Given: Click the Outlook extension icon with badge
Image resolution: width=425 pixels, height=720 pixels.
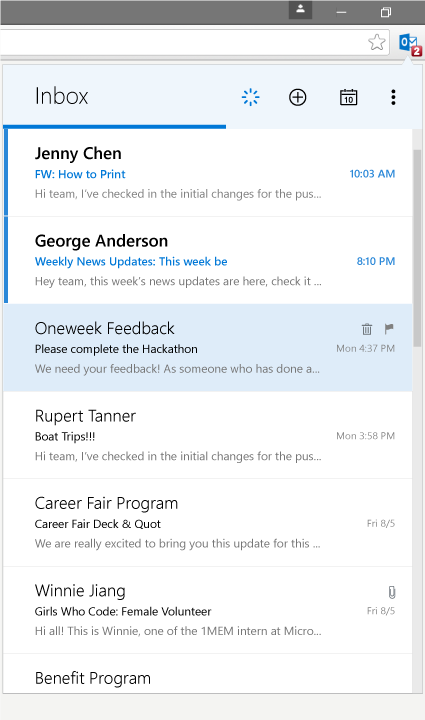Looking at the screenshot, I should pos(410,44).
